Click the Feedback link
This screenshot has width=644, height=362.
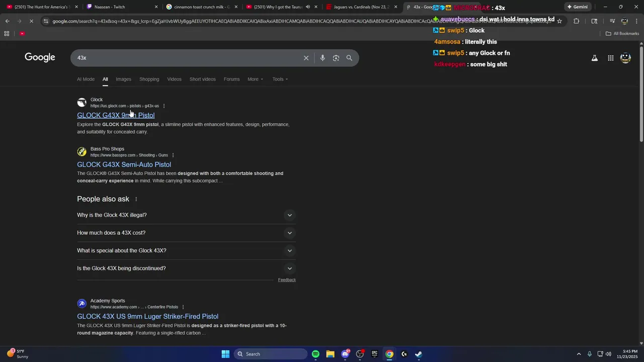287,280
